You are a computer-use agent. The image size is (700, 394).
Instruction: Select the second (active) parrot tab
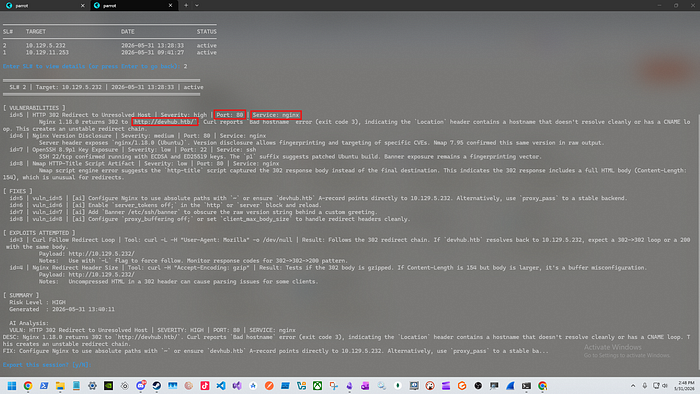133,5
